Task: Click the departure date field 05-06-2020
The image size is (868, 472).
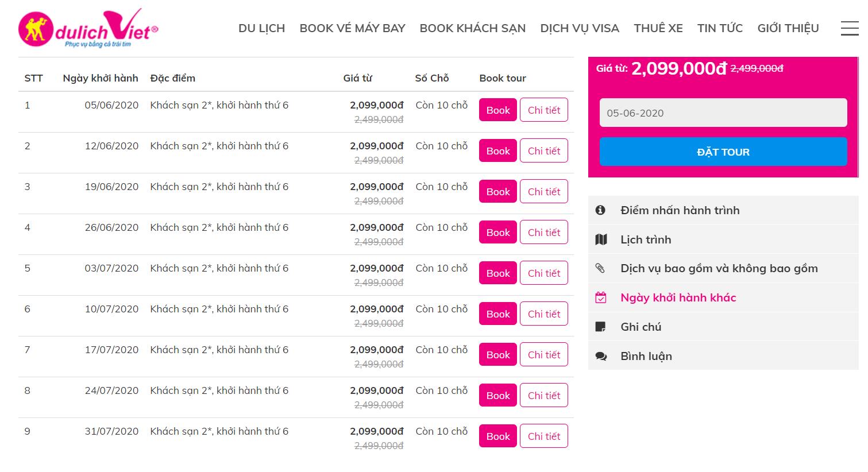Action: point(723,113)
